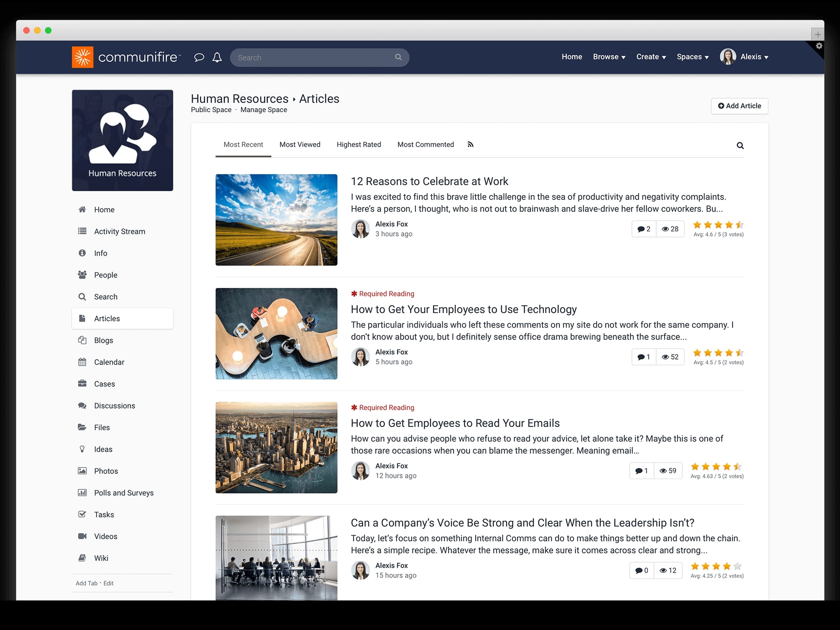Switch to the Most Viewed tab
This screenshot has width=840, height=630.
coord(300,144)
